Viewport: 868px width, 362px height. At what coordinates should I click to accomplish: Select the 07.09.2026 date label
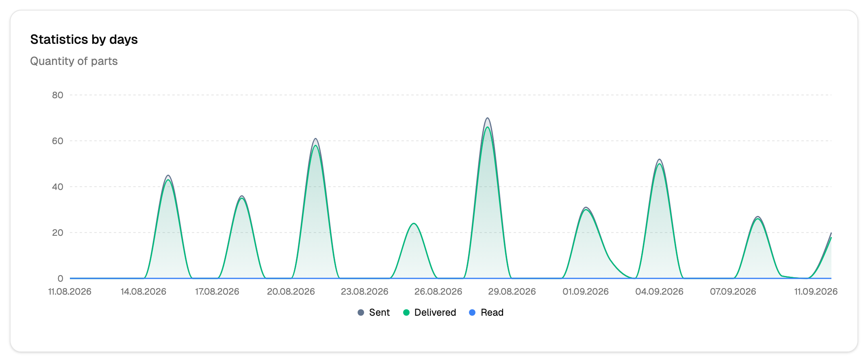[x=733, y=291]
